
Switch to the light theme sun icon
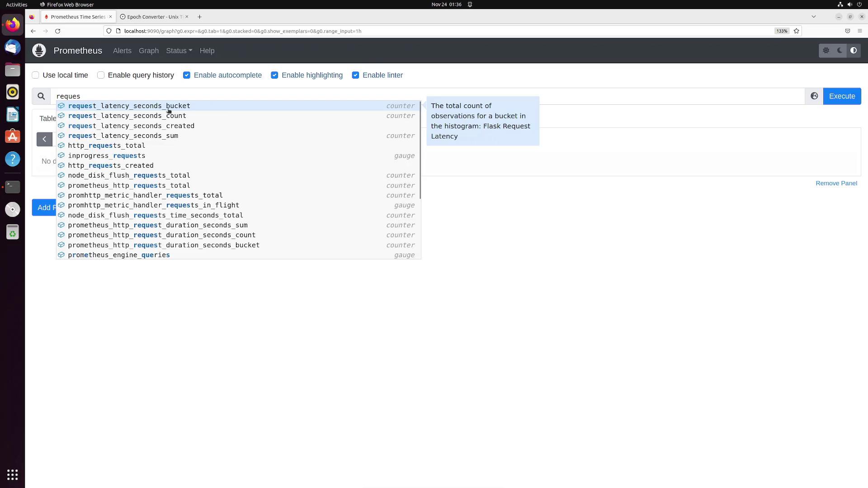(x=826, y=51)
